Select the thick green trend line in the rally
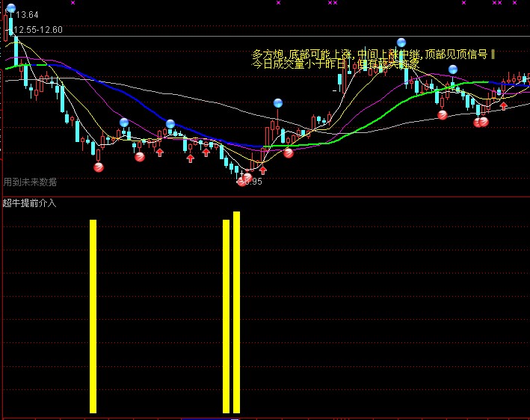Screen dimensions: 530x420 [375, 118]
